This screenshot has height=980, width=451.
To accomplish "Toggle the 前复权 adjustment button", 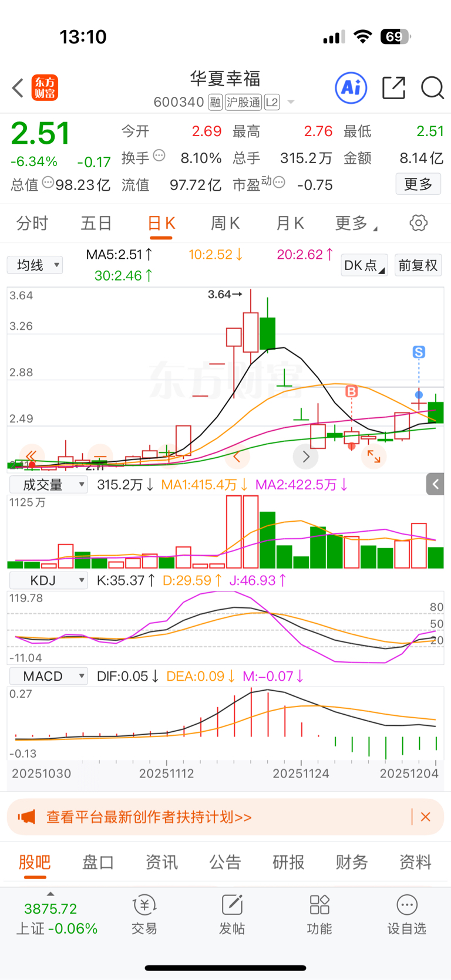I will coord(418,265).
